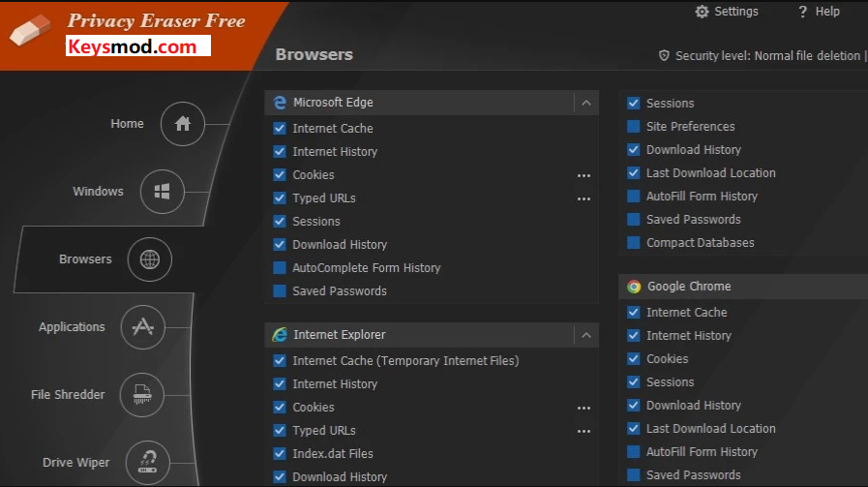Screen dimensions: 868x487
Task: Uncheck Chrome Last Download Location checkbox
Action: coord(633,429)
